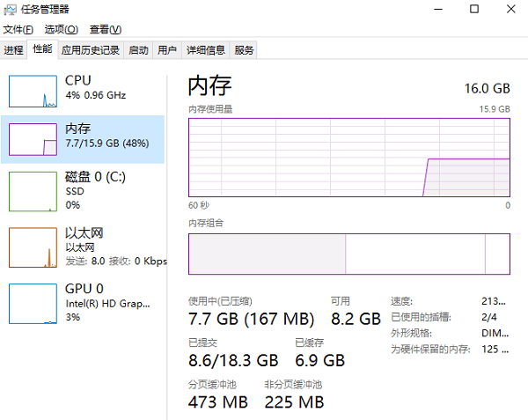Switch to the 详细信息 tab
This screenshot has width=528, height=420.
click(206, 50)
